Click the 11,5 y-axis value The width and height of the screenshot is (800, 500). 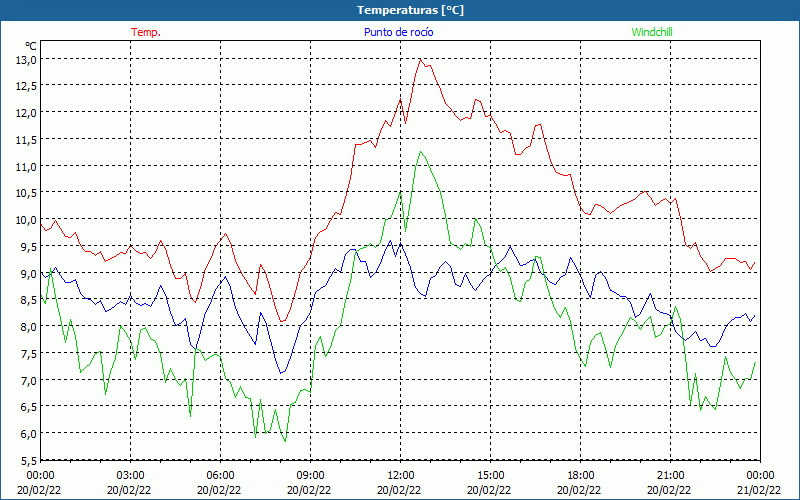click(x=27, y=140)
